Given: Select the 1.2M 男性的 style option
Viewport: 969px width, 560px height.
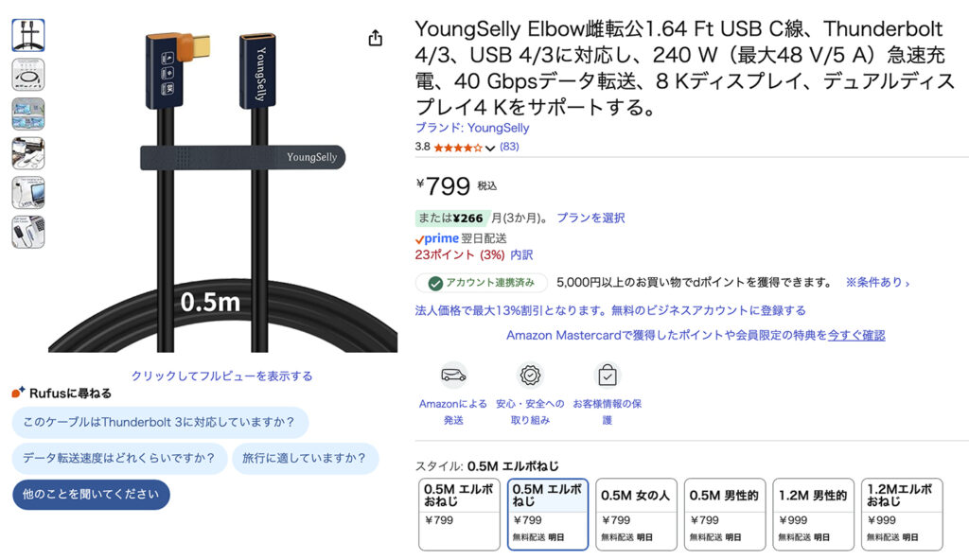Looking at the screenshot, I should [x=813, y=515].
